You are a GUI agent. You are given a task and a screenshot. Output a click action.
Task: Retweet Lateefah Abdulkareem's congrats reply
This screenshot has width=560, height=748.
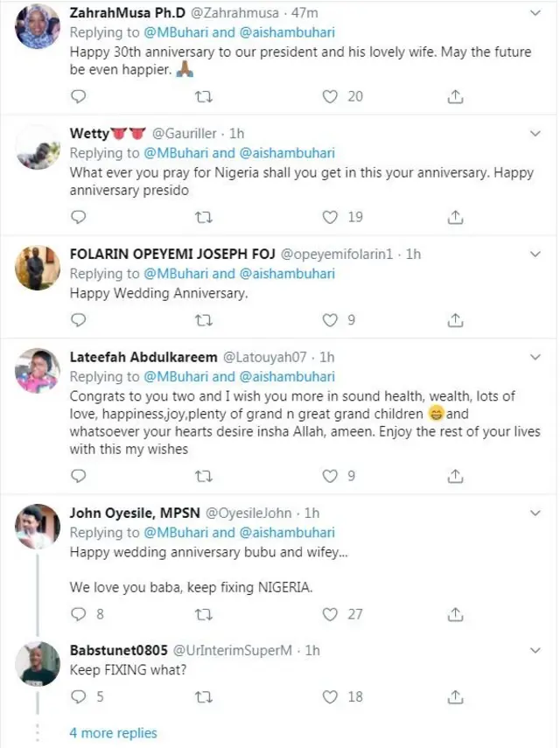[x=203, y=476]
